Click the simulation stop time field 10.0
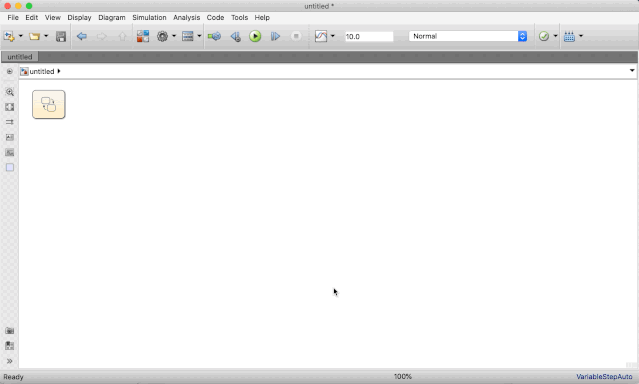 369,36
